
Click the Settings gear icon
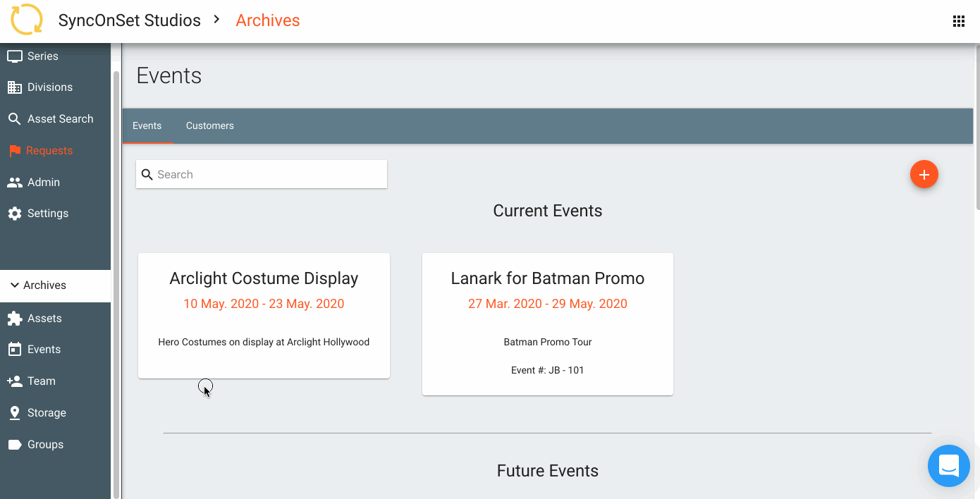click(x=14, y=214)
